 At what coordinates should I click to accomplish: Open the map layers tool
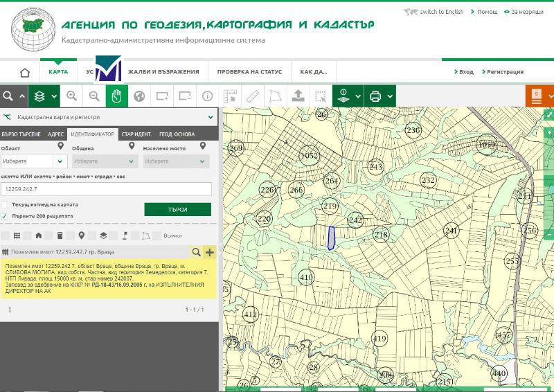tap(40, 96)
